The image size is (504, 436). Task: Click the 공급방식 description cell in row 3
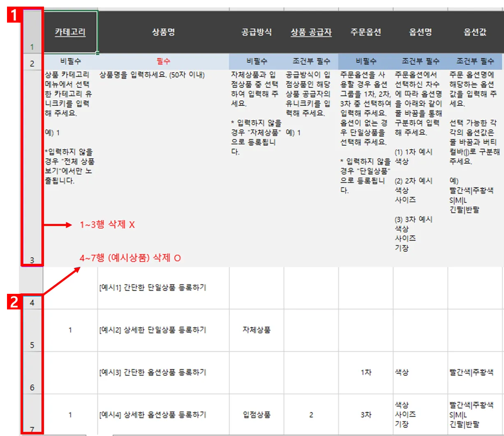[257, 168]
